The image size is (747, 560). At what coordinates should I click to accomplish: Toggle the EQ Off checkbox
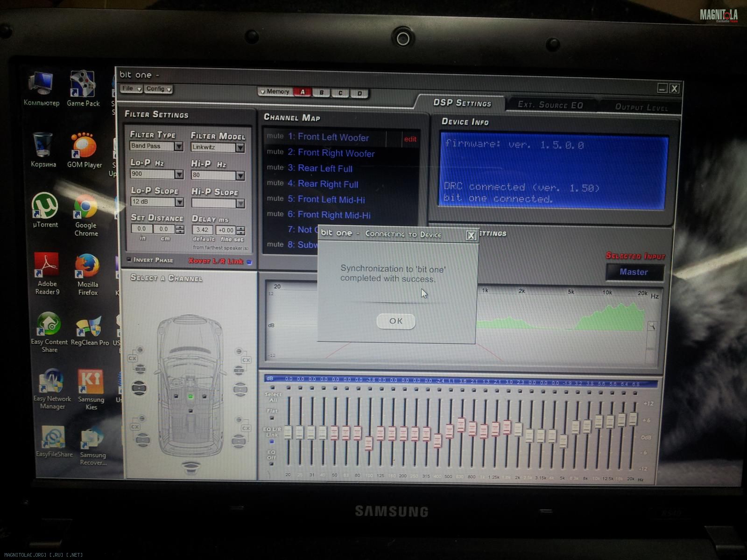click(271, 463)
